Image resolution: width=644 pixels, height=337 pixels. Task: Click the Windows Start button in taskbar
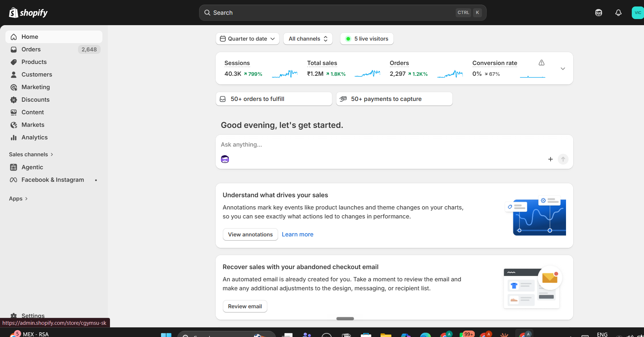(x=166, y=334)
